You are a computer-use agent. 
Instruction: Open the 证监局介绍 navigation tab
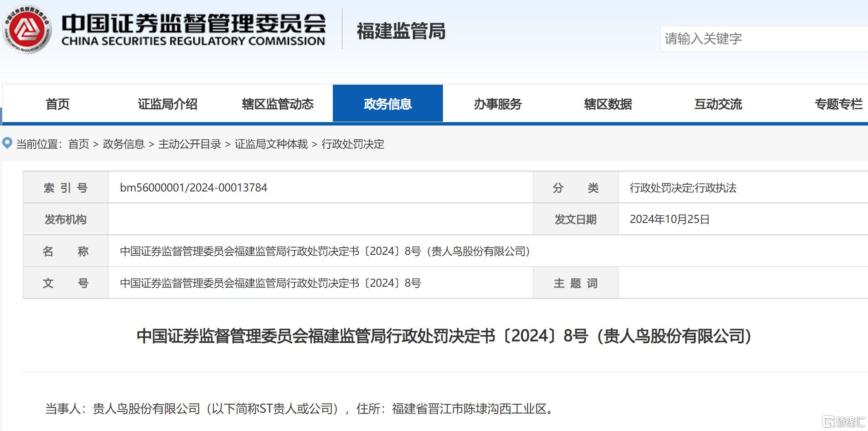167,104
